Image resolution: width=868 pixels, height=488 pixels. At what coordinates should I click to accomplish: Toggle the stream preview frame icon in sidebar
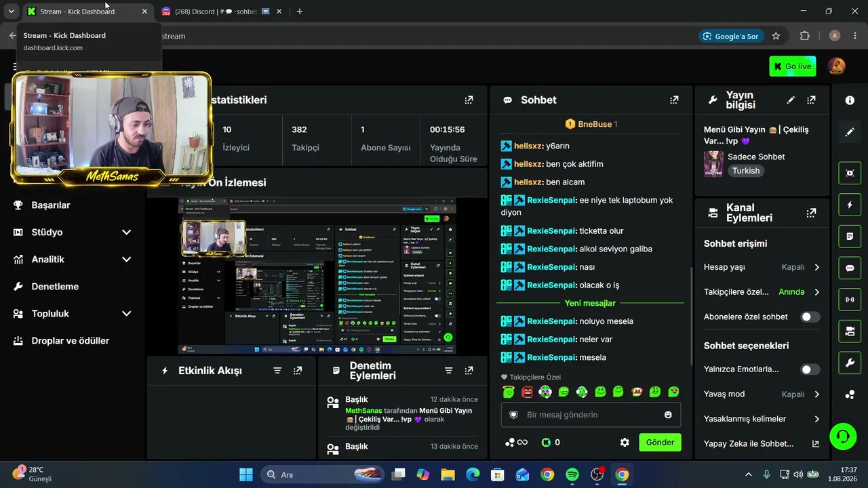tap(850, 173)
